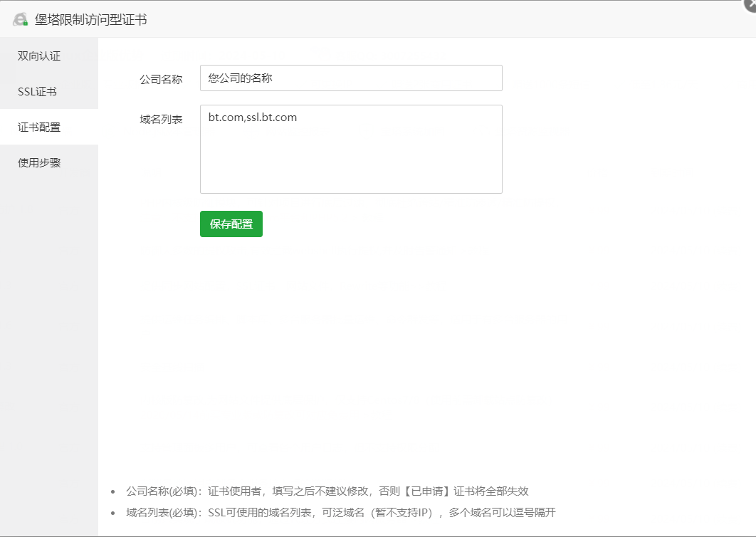Viewport: 756px width, 537px height.
Task: View the 使用步骤 tab
Action: (x=38, y=162)
